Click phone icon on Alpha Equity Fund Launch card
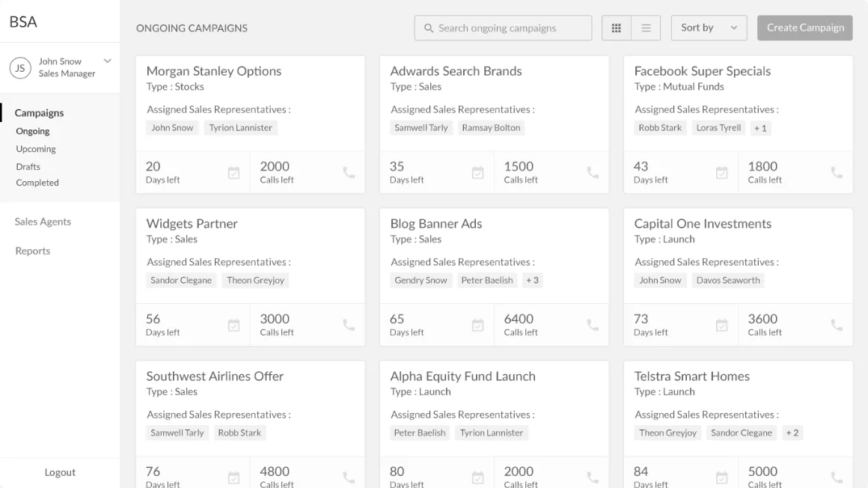 [x=593, y=478]
